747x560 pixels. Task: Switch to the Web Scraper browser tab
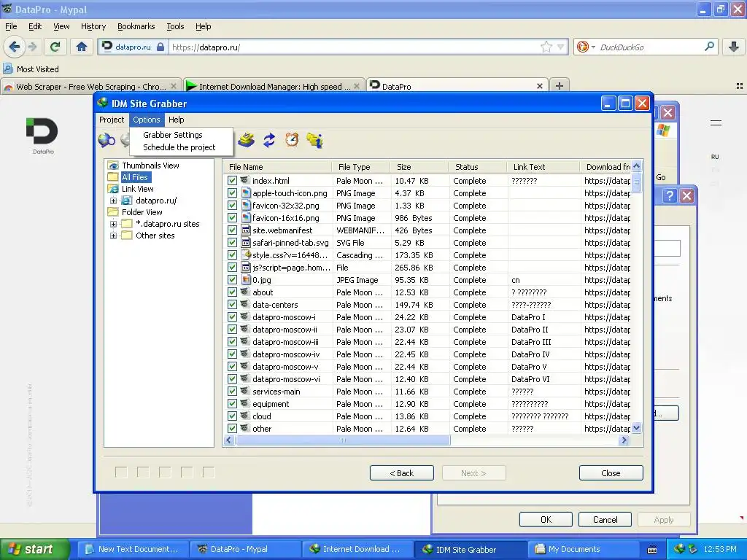point(90,86)
